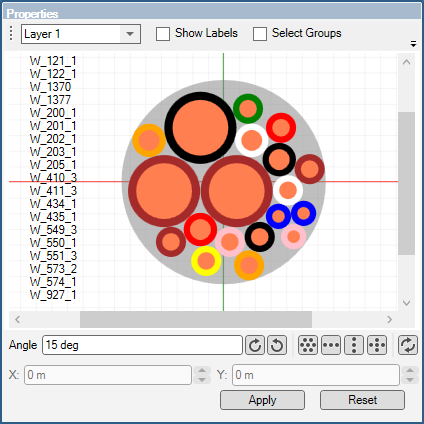Select the cross-shaped dots arrangement icon
This screenshot has width=424, height=424.
(377, 345)
